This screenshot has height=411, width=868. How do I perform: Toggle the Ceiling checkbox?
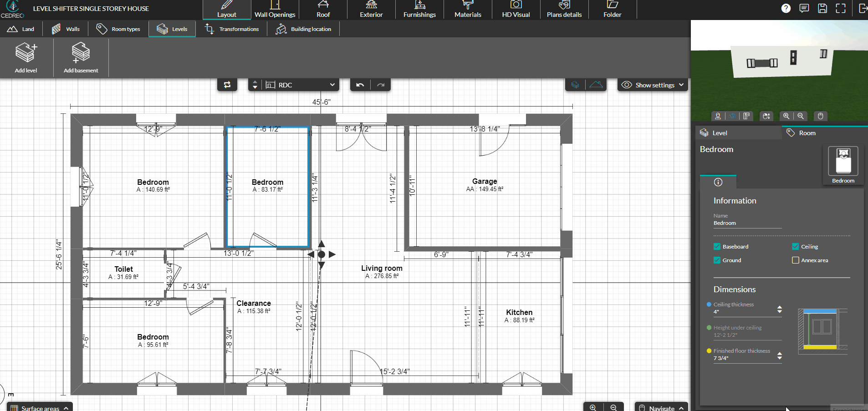[x=796, y=247]
